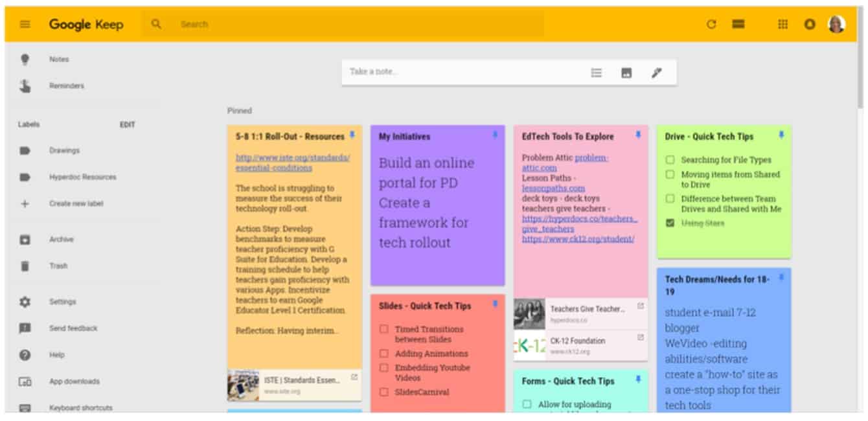Open the CK-12 logo thumbnail

tap(529, 346)
